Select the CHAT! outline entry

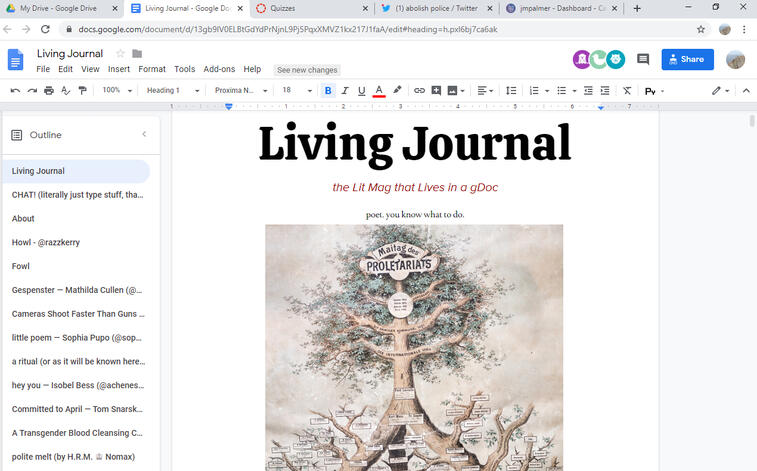[x=77, y=195]
